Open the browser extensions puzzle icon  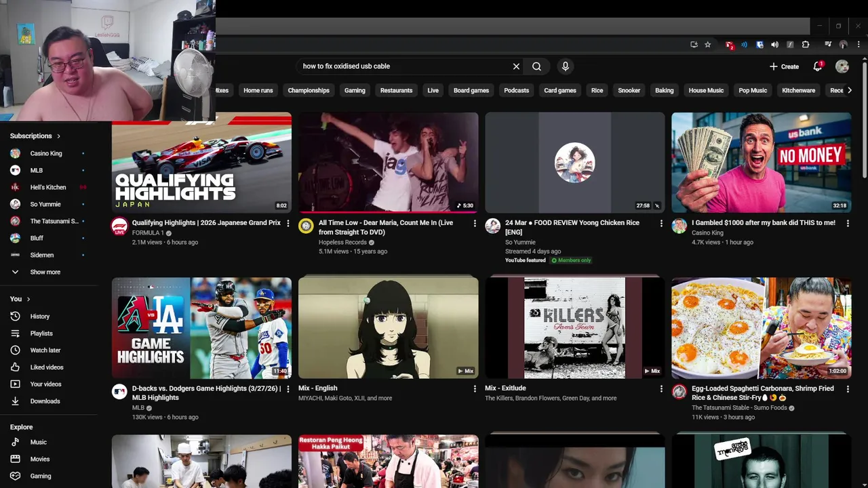pyautogui.click(x=806, y=45)
